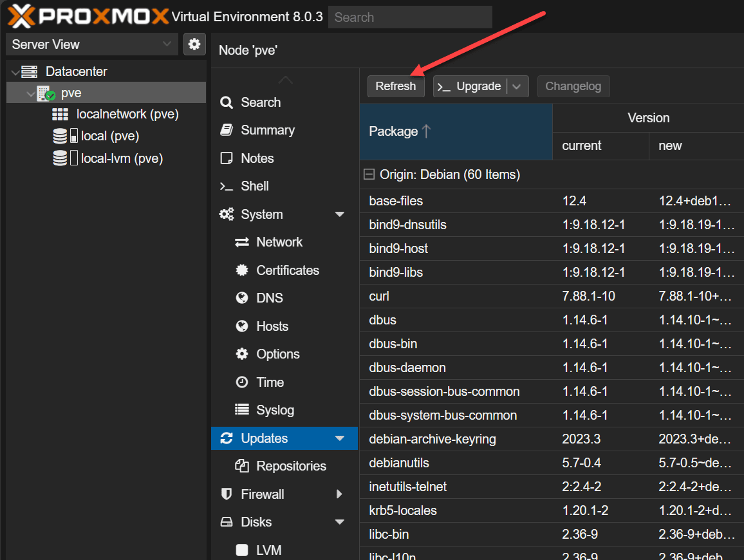
Task: Collapse the Disks menu section
Action: (340, 522)
